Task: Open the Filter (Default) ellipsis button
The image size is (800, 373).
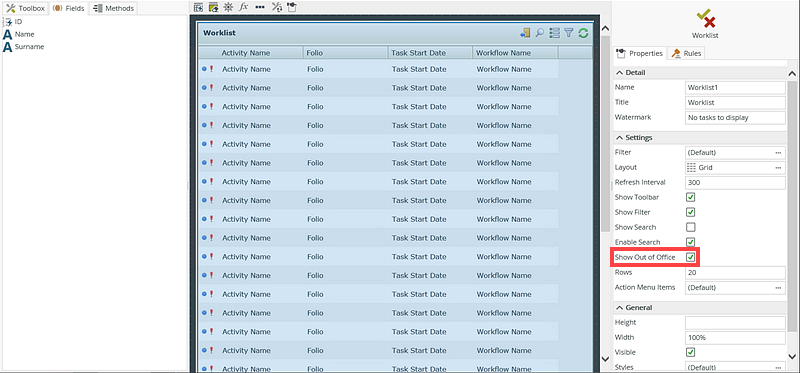Action: click(x=778, y=153)
